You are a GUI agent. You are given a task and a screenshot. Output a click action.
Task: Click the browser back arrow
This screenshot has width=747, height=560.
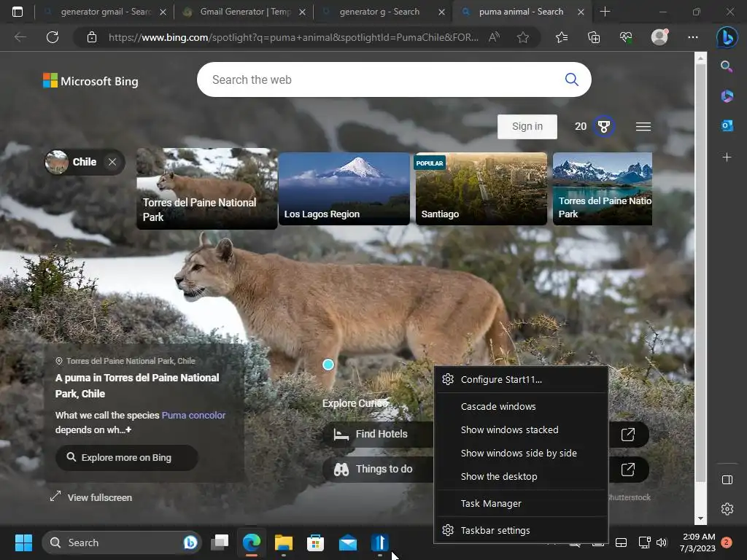[x=20, y=36]
